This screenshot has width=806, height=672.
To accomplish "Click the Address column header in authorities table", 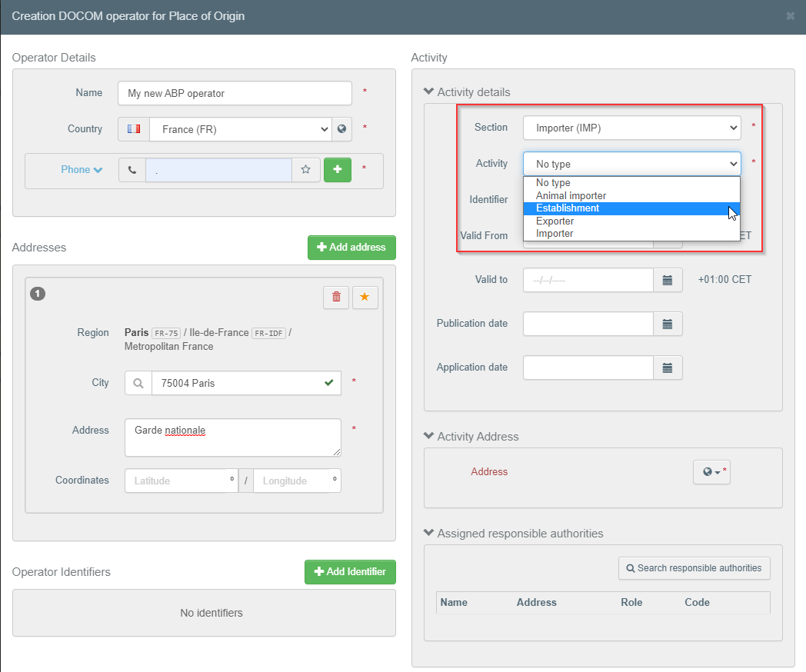I will coord(536,602).
